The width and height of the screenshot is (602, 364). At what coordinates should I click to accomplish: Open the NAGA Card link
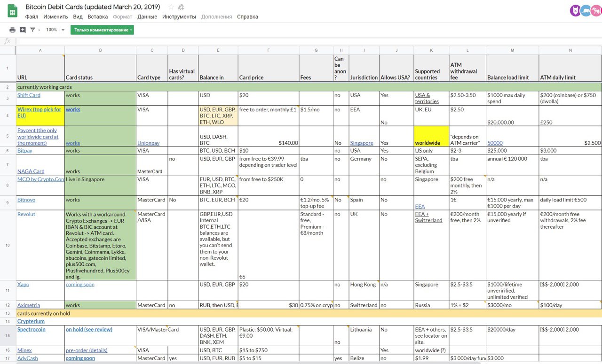click(x=31, y=171)
